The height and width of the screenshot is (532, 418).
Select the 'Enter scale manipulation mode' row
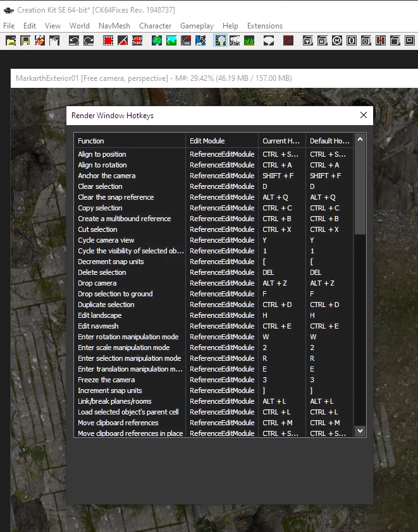214,348
